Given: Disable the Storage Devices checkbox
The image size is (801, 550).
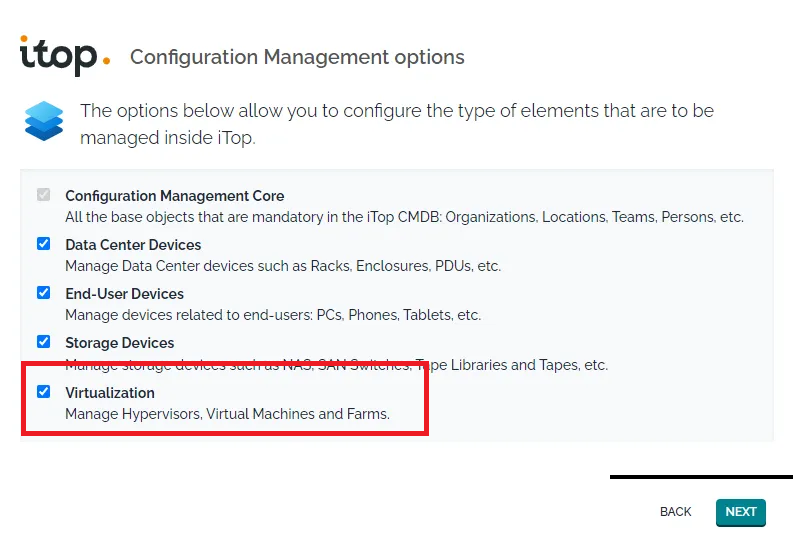Looking at the screenshot, I should pos(44,342).
